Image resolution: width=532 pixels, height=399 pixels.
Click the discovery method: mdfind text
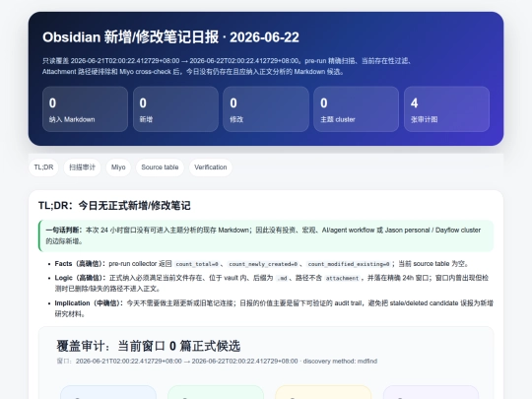pyautogui.click(x=340, y=361)
